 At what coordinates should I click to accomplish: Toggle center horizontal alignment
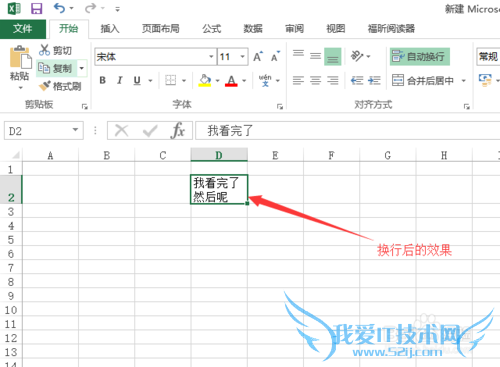coord(315,80)
